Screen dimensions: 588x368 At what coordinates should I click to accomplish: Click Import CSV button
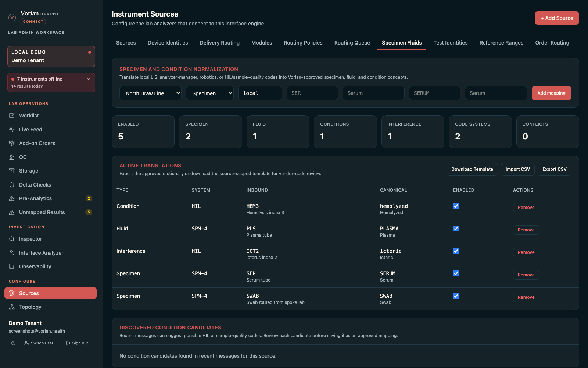518,169
